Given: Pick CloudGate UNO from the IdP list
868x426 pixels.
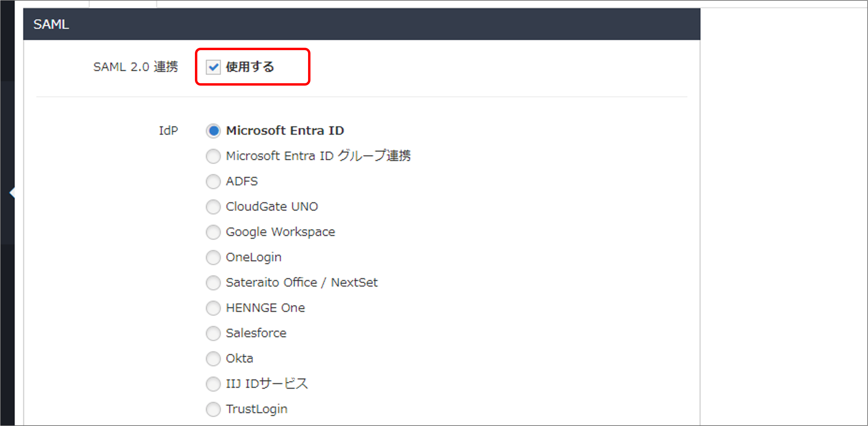Looking at the screenshot, I should tap(213, 207).
